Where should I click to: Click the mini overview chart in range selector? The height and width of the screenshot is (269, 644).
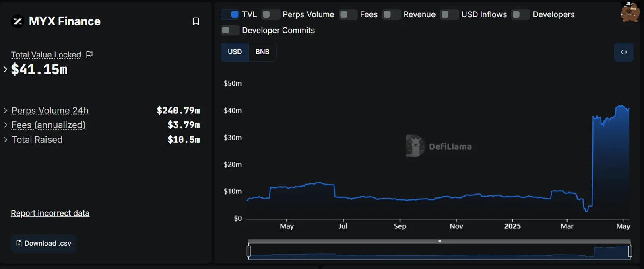click(x=439, y=252)
